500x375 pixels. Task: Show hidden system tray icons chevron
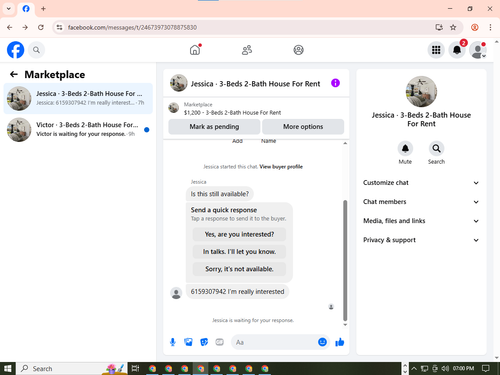pos(414,368)
